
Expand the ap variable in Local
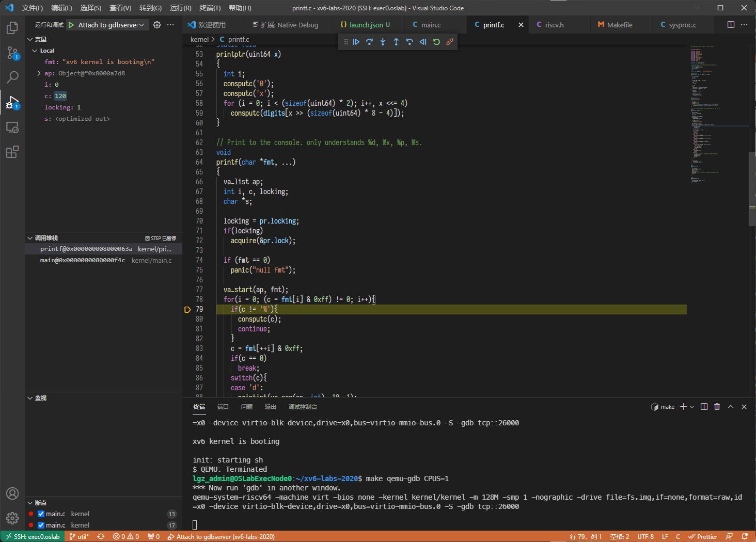39,73
